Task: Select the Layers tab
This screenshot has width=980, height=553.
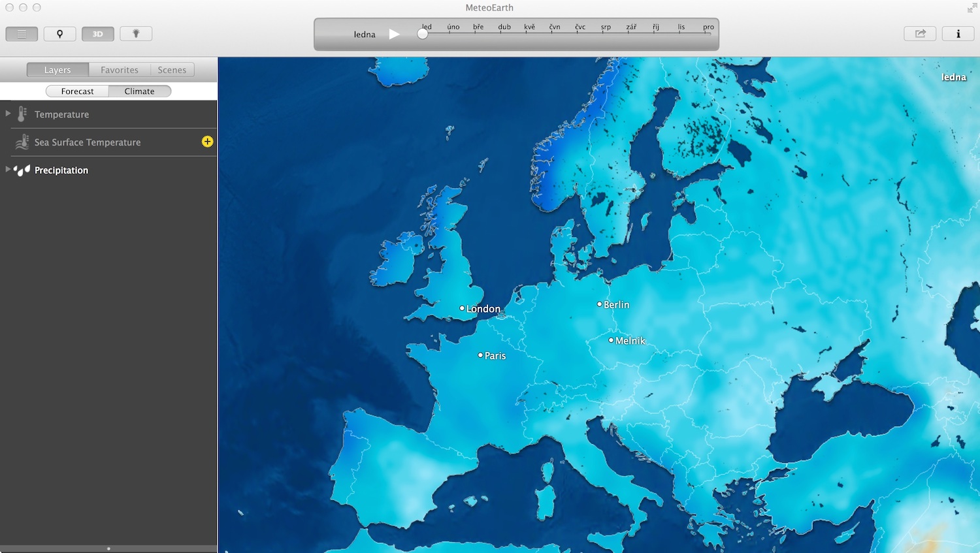Action: pos(57,70)
